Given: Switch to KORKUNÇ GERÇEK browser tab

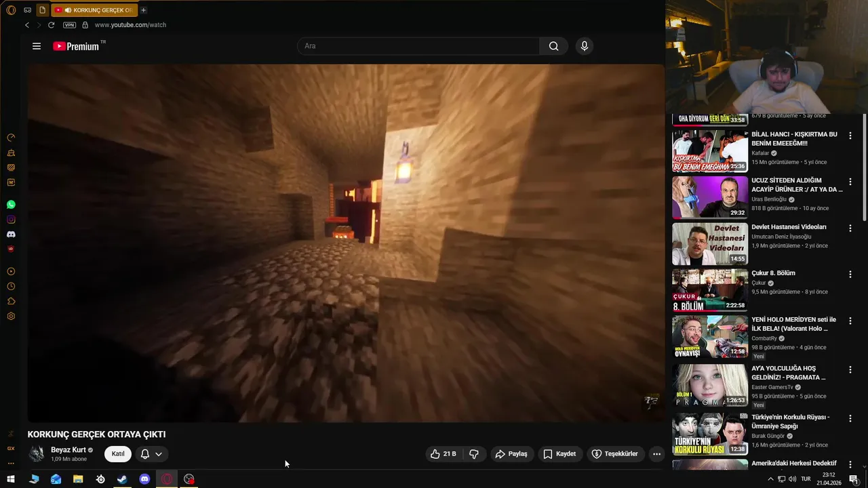Looking at the screenshot, I should point(94,10).
